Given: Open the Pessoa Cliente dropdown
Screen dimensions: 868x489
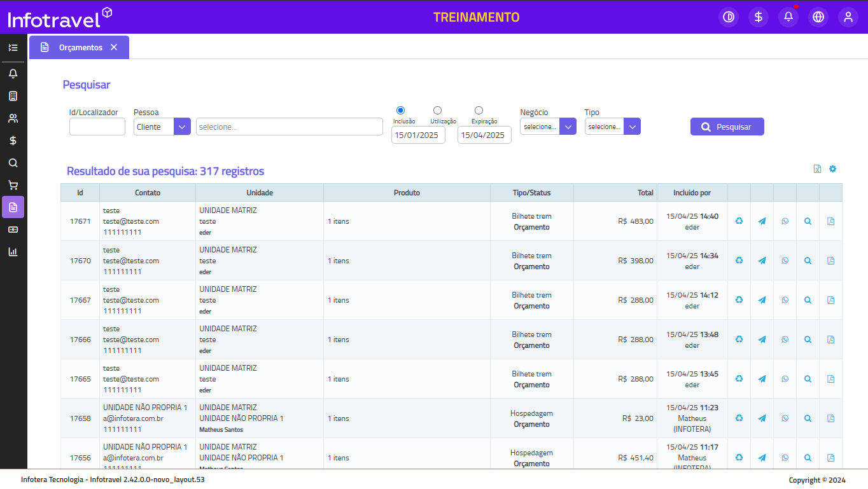Looking at the screenshot, I should coord(182,127).
